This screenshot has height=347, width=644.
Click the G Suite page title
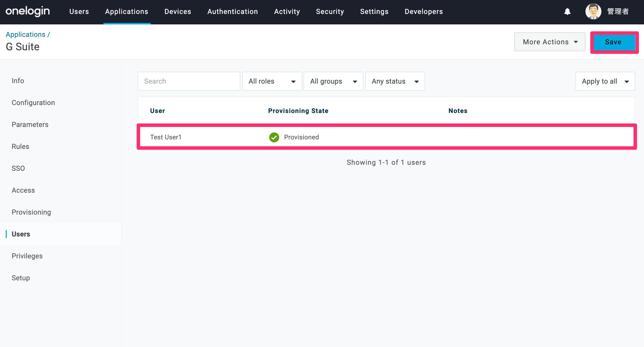pos(22,47)
